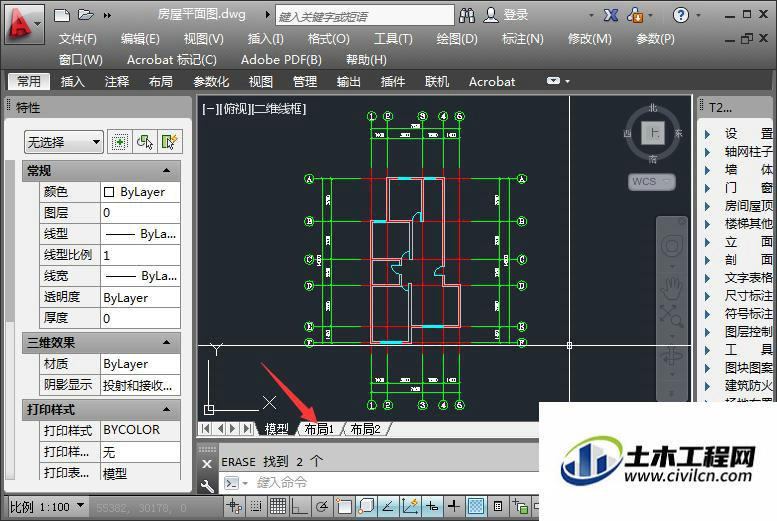The height and width of the screenshot is (521, 777).
Task: Toggle Infer Constraints in status bar
Action: pos(234,506)
